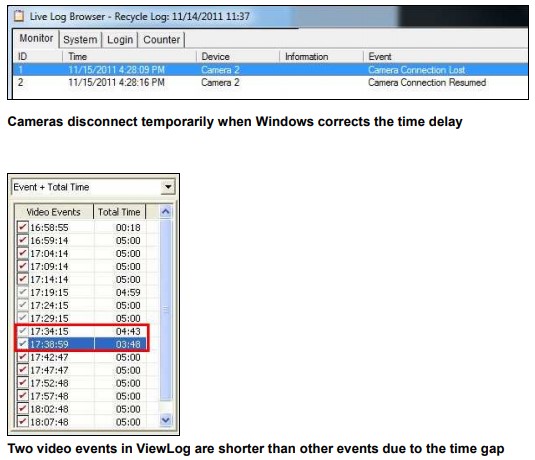This screenshot has width=535, height=460.
Task: Sort log by ID column header
Action: (38, 56)
